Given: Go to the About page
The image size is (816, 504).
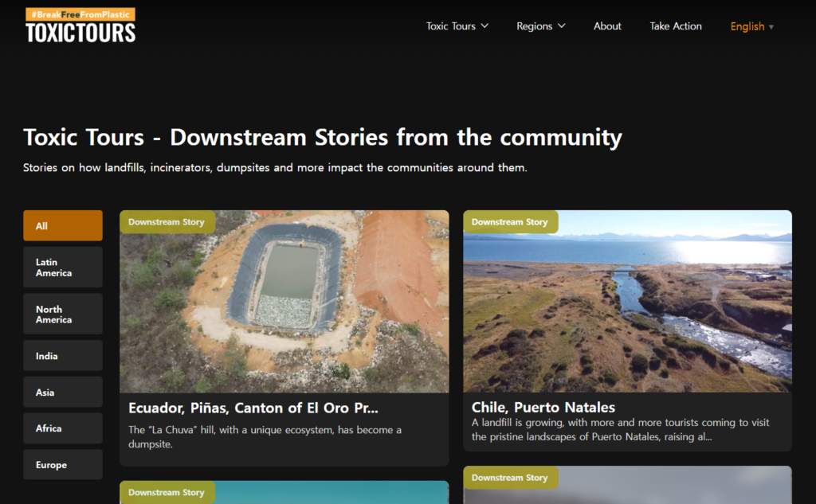Looking at the screenshot, I should pyautogui.click(x=607, y=26).
